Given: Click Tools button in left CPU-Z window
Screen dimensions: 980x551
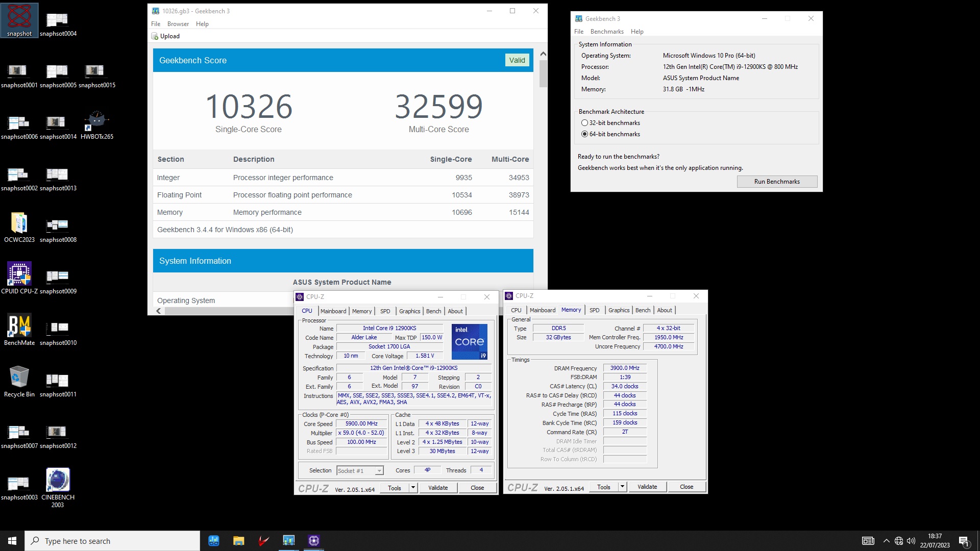Looking at the screenshot, I should click(394, 488).
